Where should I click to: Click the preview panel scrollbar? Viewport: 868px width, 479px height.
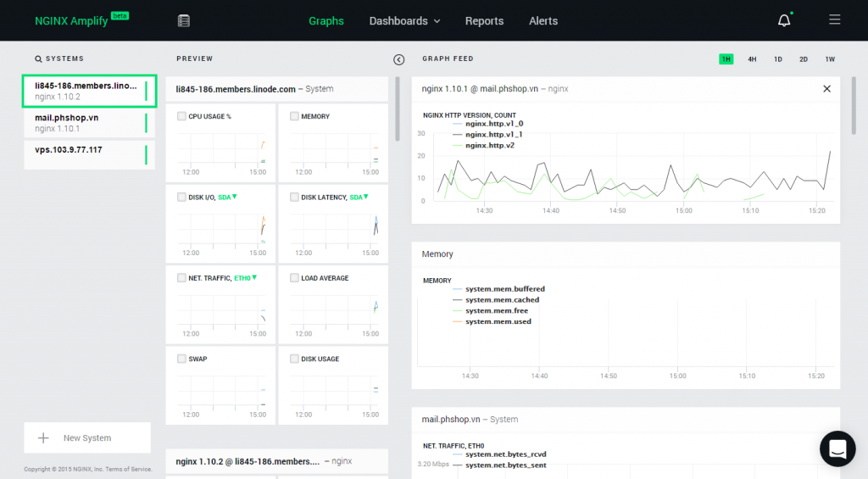click(x=397, y=109)
